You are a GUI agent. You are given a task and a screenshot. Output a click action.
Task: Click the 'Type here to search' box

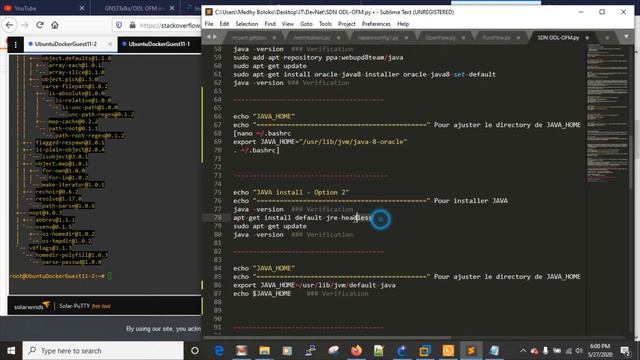coord(102,351)
